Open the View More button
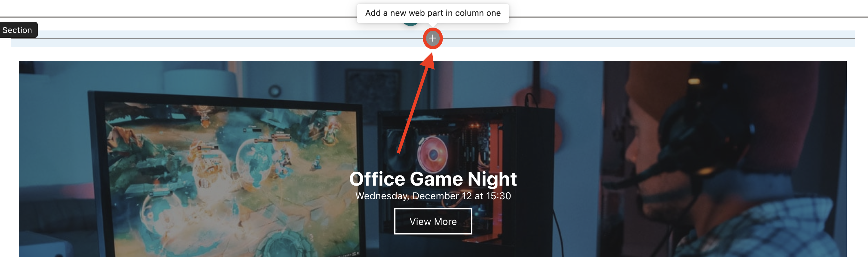The image size is (868, 257). click(x=433, y=221)
